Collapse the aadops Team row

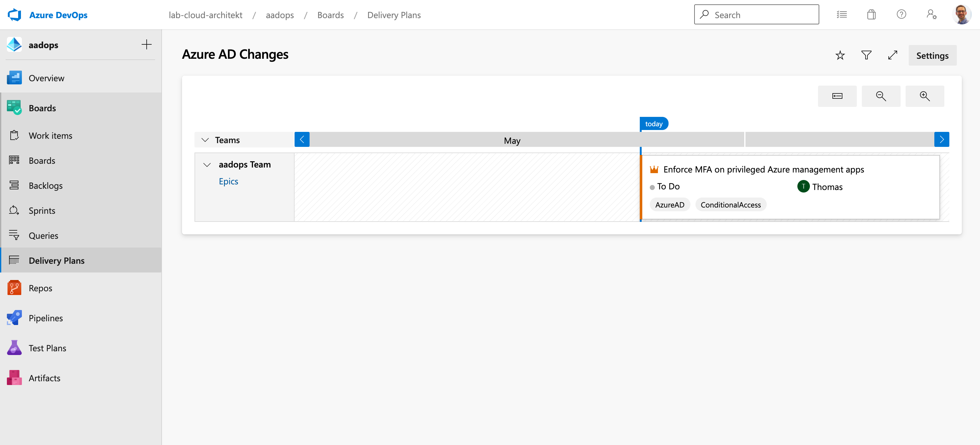pyautogui.click(x=207, y=165)
